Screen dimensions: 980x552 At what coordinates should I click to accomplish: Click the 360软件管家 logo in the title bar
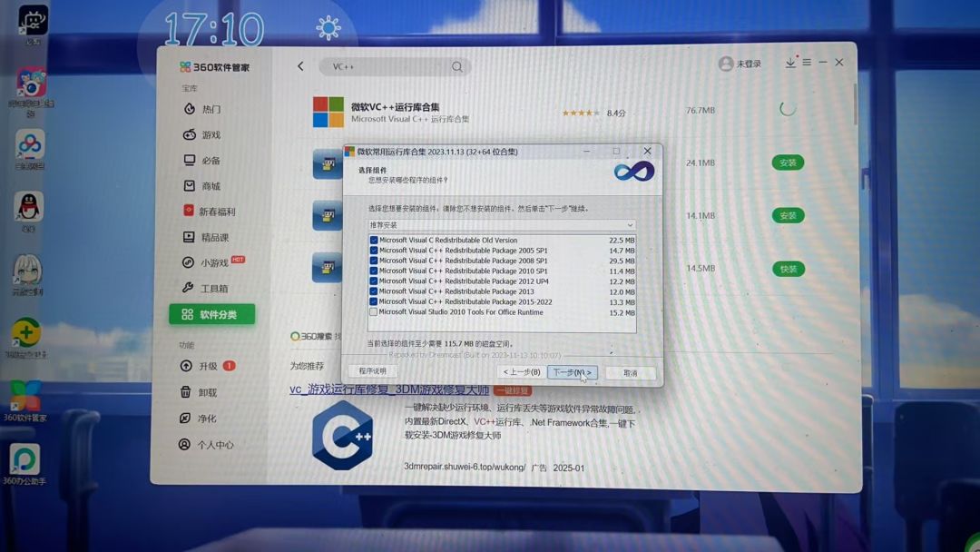214,67
